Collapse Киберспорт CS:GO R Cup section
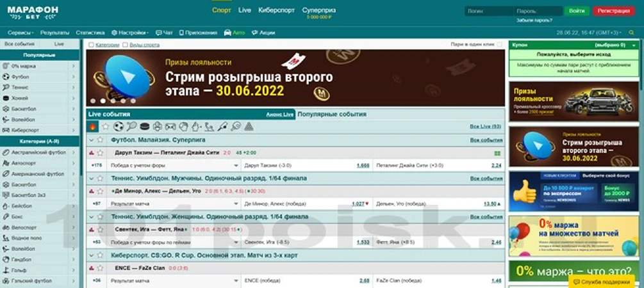This screenshot has height=288, width=644. (92, 255)
